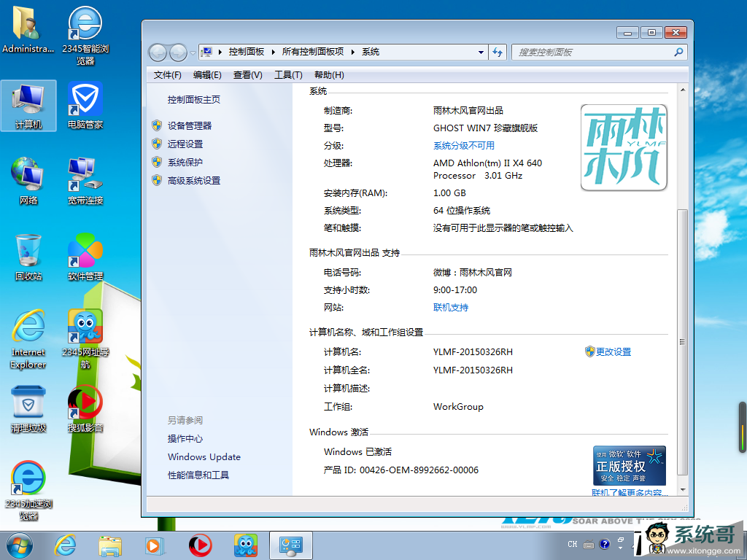Expand arrow before 控制面板 in breadcrumb
The width and height of the screenshot is (747, 560).
220,52
